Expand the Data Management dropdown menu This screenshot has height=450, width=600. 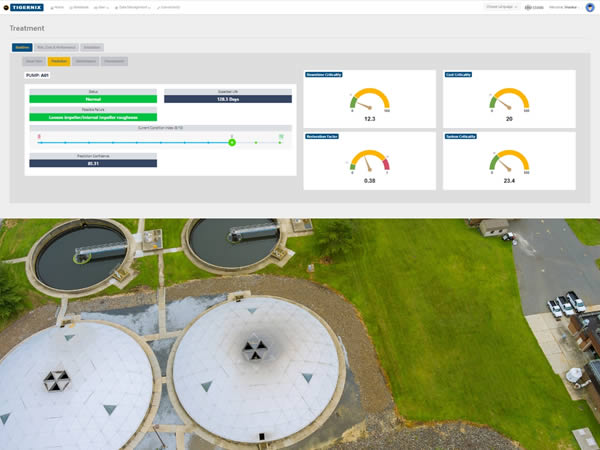tap(132, 7)
